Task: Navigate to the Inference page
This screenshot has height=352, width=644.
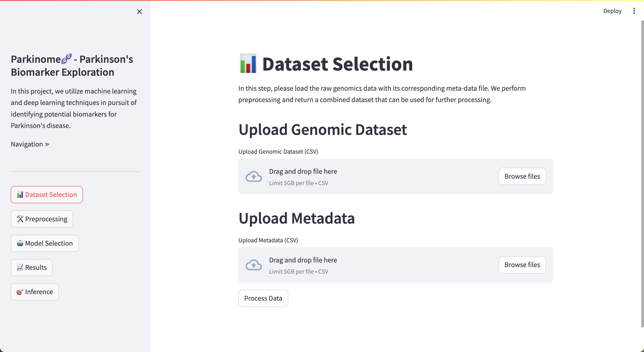Action: (34, 292)
